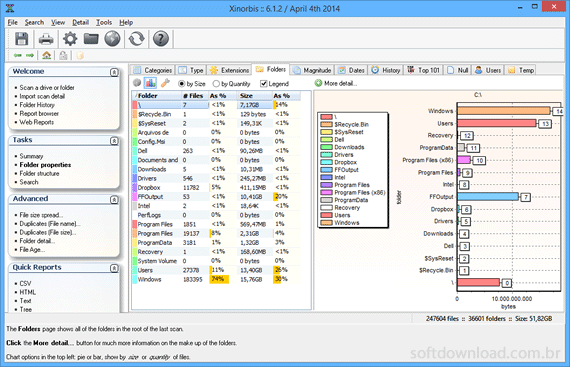Viewport: 570px width, 367px height.
Task: Switch to the Temp tab
Action: (521, 70)
